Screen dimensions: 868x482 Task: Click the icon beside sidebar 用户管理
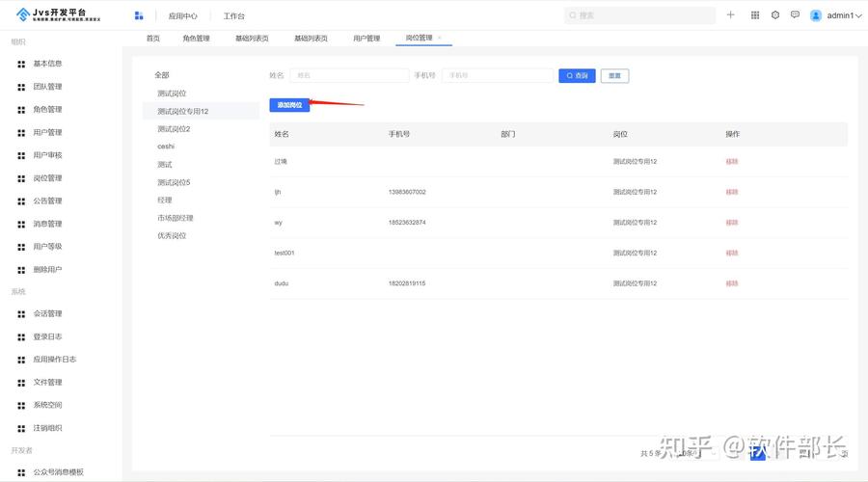click(x=21, y=133)
